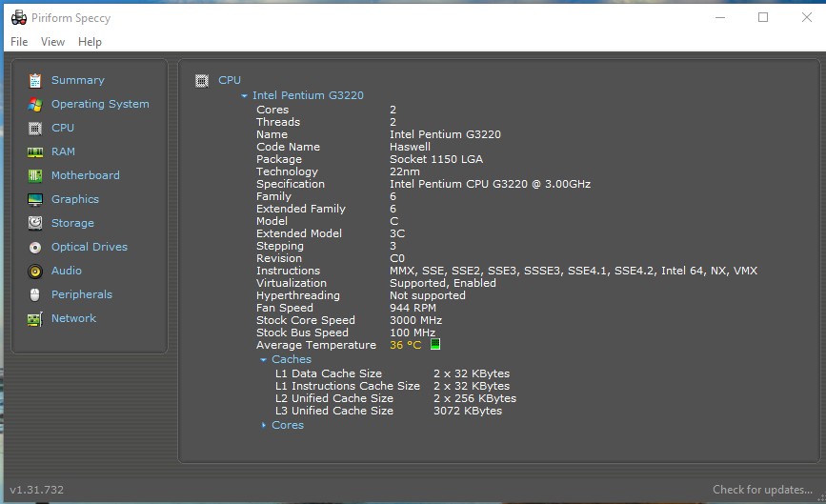Viewport: 826px width, 504px height.
Task: Open the Peripherals section
Action: coord(82,294)
